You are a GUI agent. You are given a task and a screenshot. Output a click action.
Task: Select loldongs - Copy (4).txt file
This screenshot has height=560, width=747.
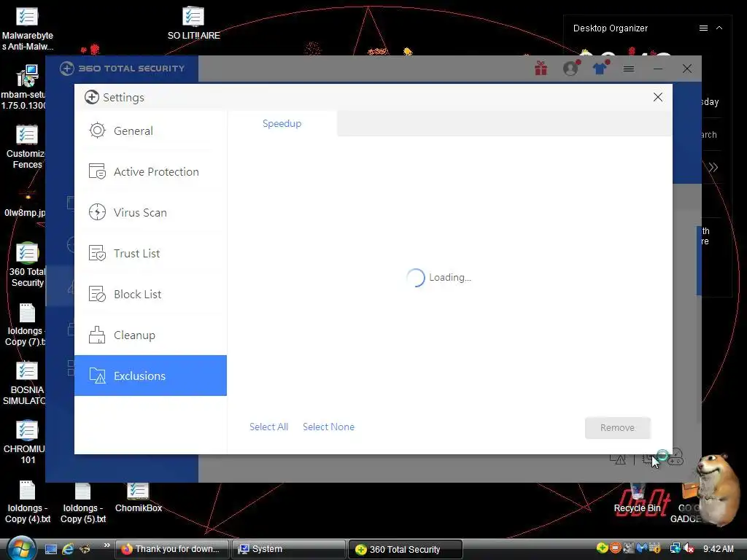click(x=28, y=502)
